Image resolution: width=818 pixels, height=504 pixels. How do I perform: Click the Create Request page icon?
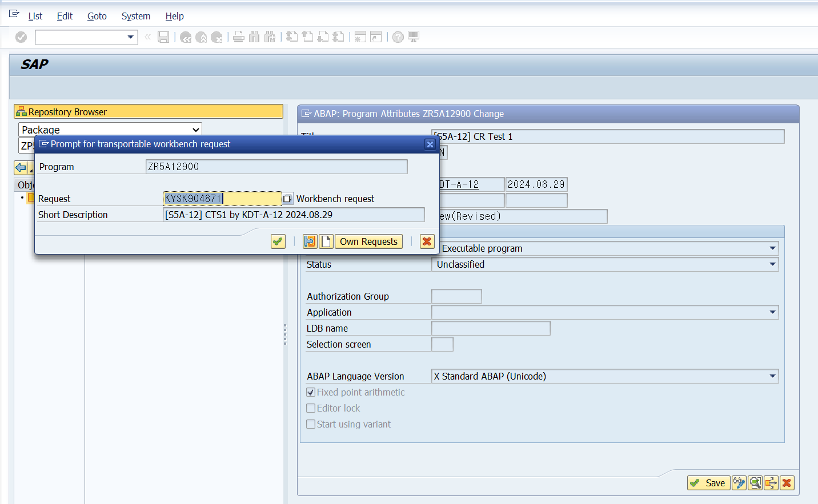click(x=326, y=241)
